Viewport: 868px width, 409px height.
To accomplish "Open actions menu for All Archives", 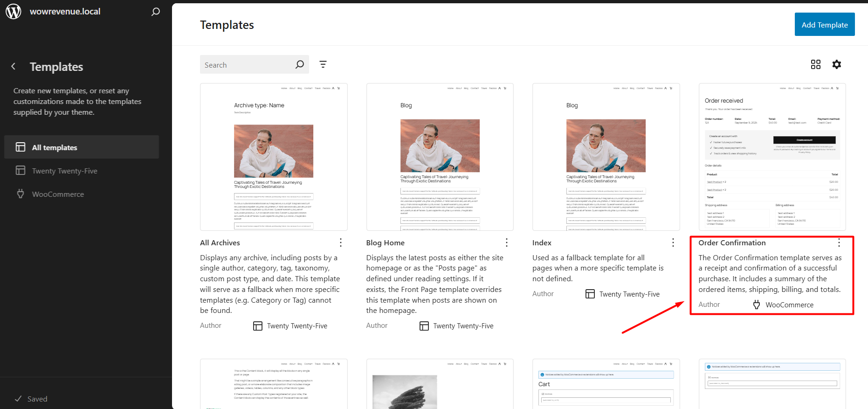I will 341,243.
